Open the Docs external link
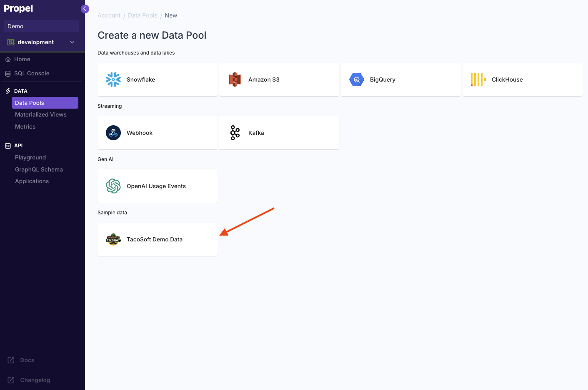Screen dimensions: 588x390 (27, 360)
